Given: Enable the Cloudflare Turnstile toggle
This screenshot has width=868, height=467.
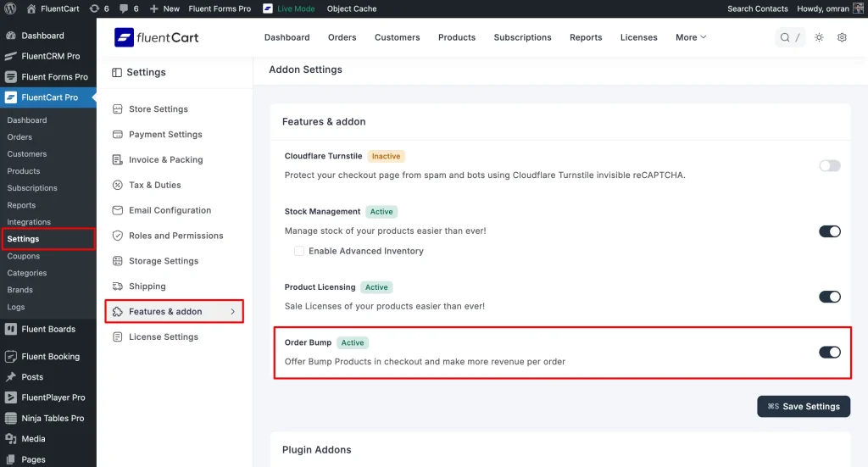Looking at the screenshot, I should click(x=829, y=165).
